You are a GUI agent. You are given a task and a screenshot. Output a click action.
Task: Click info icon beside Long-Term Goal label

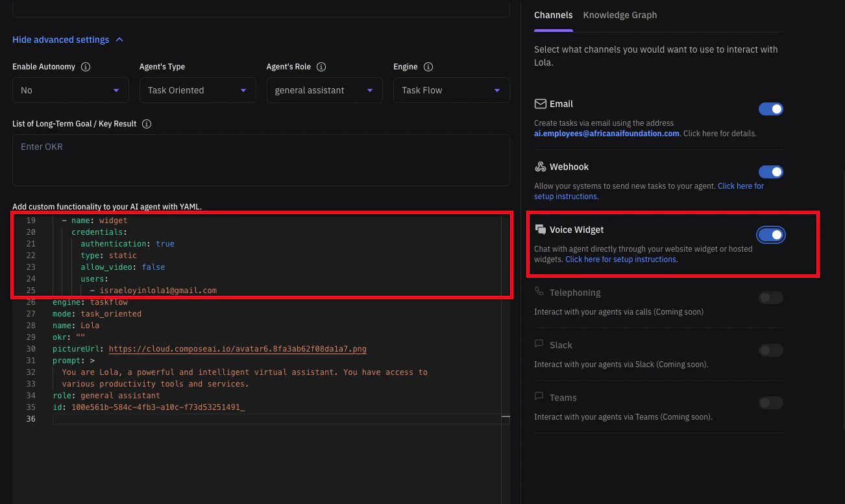[147, 124]
